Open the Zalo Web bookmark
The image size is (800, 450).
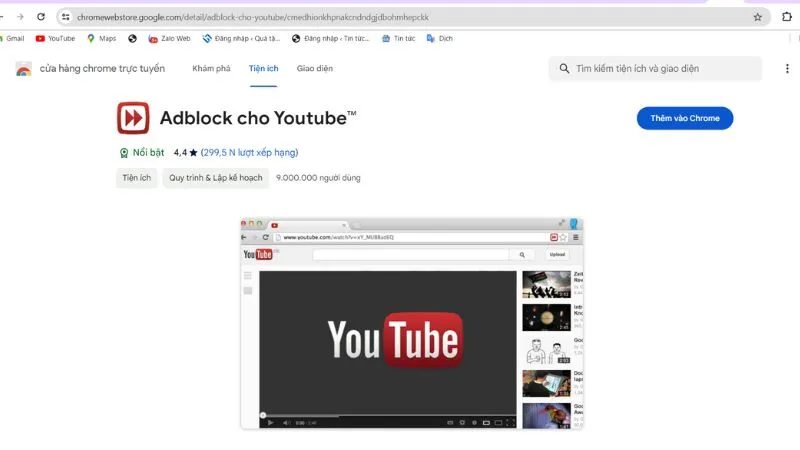click(169, 38)
